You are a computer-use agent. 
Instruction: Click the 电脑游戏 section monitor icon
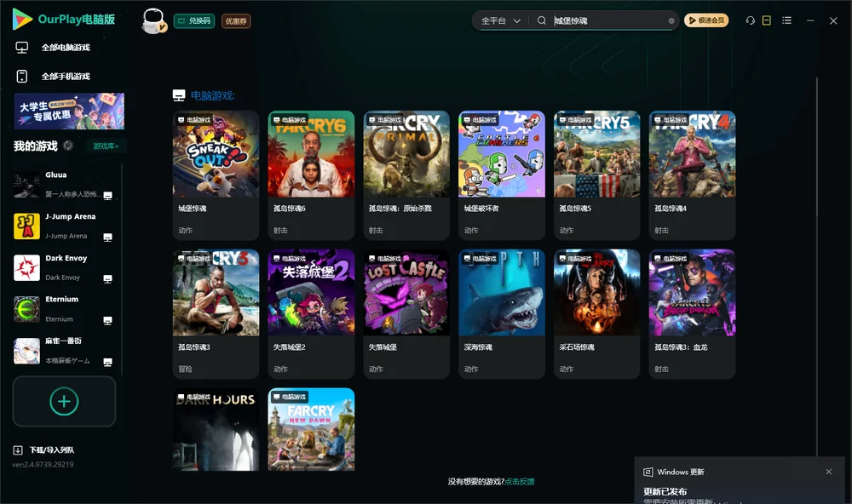pos(179,95)
